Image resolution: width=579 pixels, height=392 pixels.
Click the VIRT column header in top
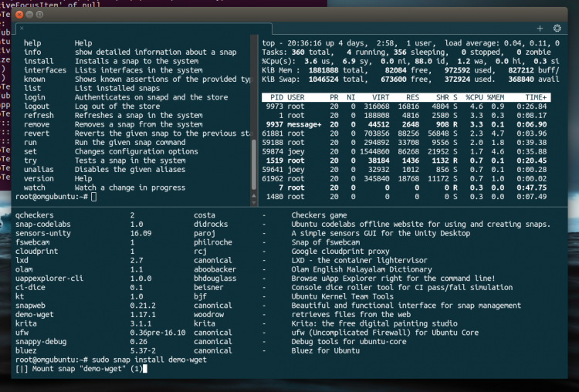pos(381,97)
